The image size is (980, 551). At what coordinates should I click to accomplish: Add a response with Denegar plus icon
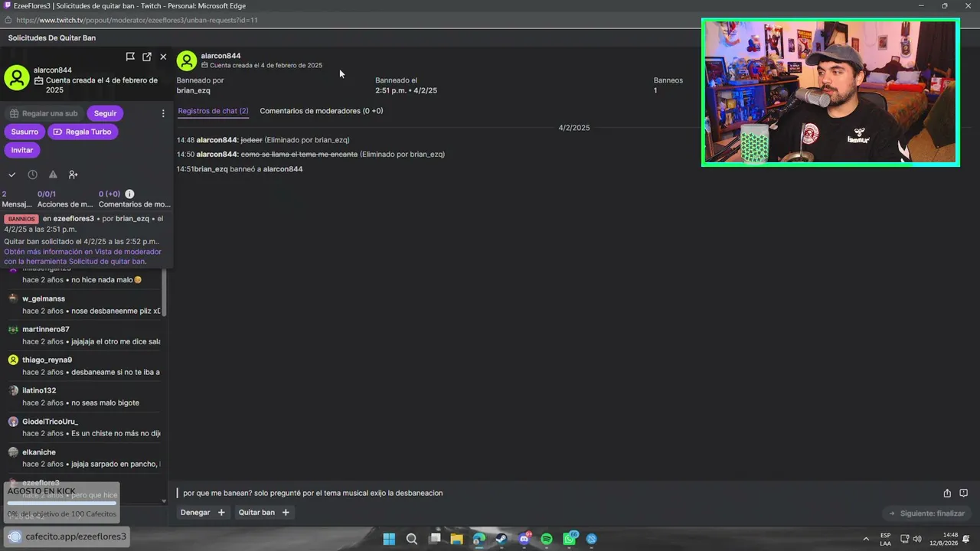point(221,513)
